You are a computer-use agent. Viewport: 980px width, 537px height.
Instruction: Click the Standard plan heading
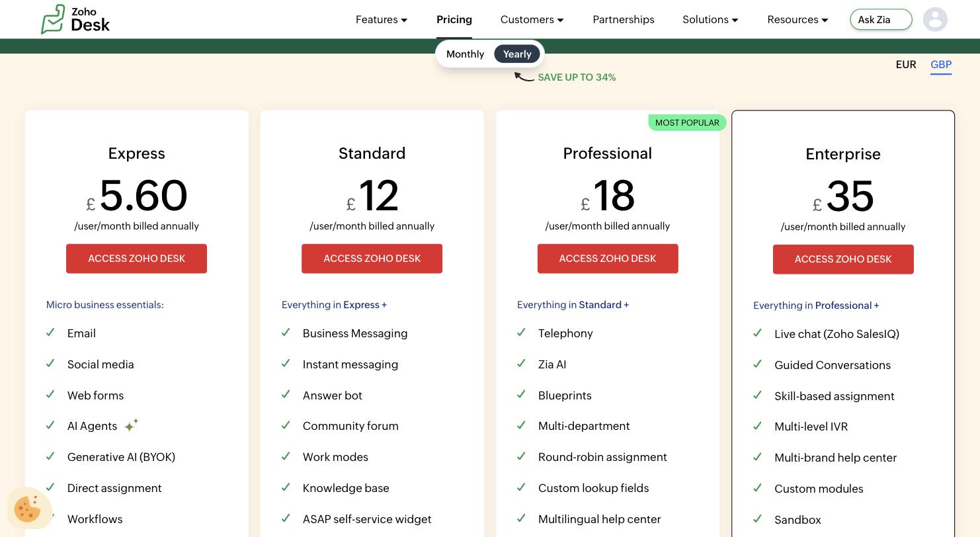coord(372,153)
